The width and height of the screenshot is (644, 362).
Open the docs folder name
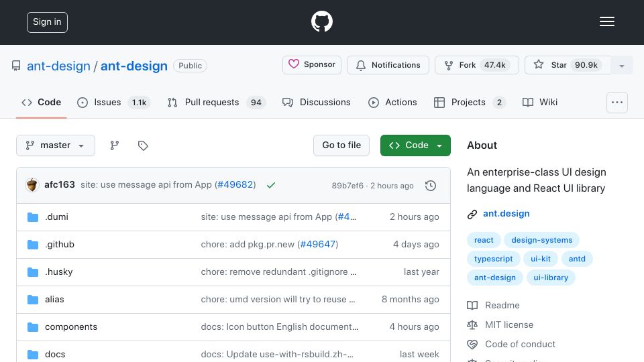click(x=55, y=354)
